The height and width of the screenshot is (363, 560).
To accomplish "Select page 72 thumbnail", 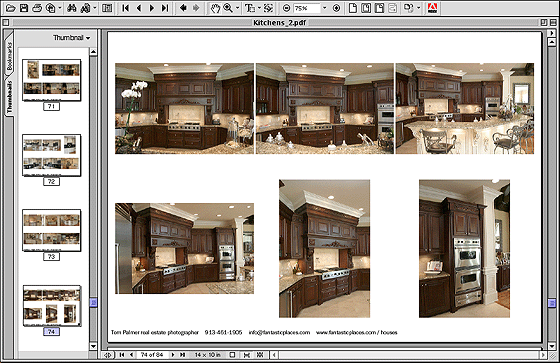I will tap(51, 155).
